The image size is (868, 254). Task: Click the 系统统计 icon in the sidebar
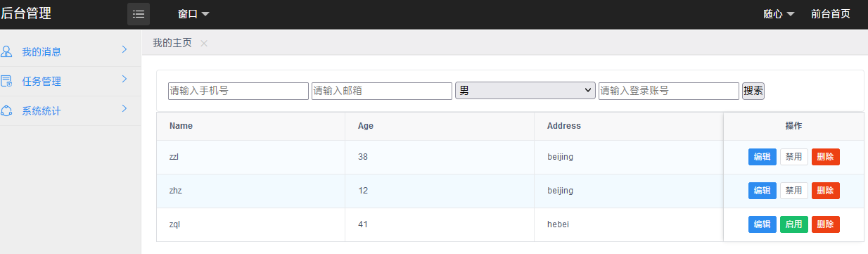pyautogui.click(x=6, y=110)
